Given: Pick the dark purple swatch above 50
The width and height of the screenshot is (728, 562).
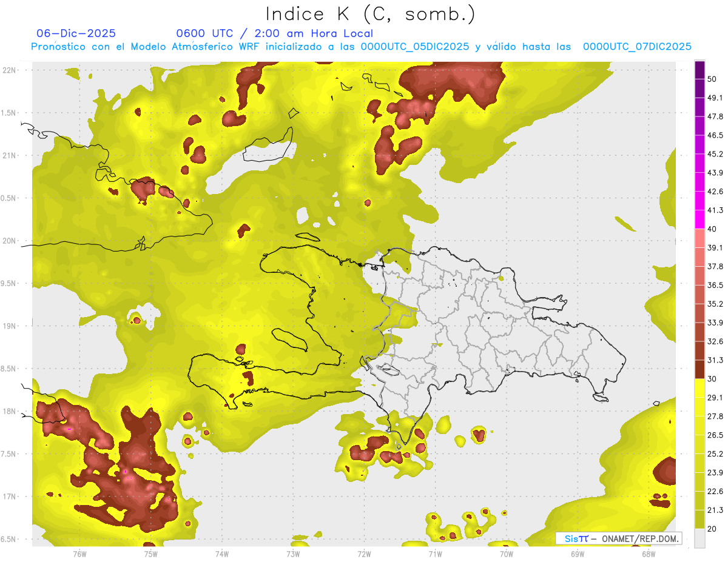Looking at the screenshot, I should click(700, 70).
